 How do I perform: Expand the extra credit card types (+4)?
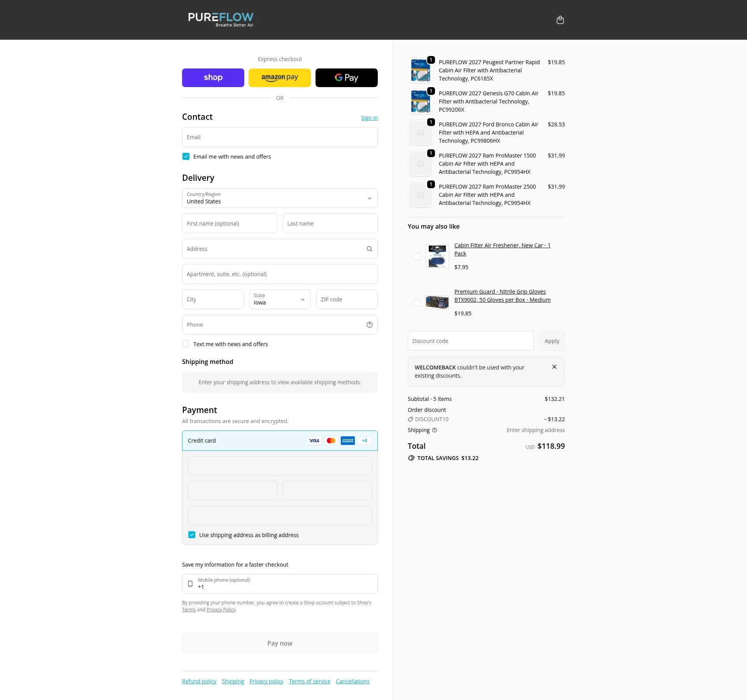pos(364,440)
